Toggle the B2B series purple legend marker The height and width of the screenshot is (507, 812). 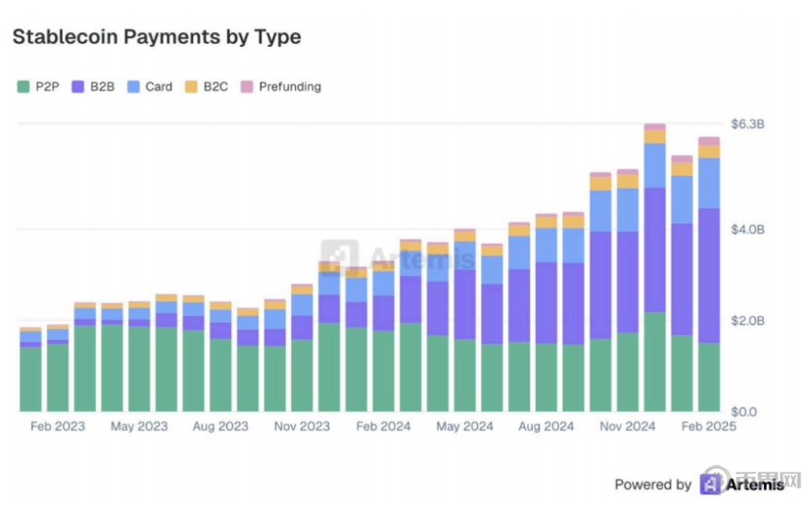coord(77,87)
